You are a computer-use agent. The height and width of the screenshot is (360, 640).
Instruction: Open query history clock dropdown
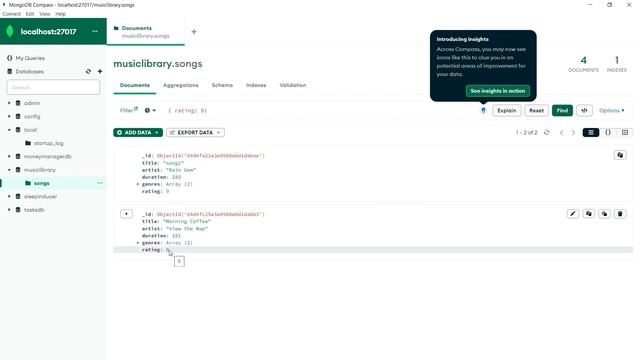coord(150,111)
